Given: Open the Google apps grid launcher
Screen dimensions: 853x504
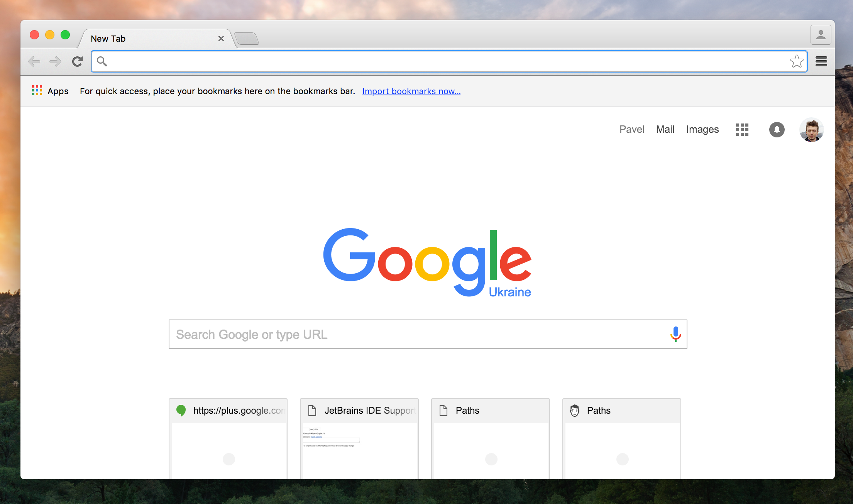Looking at the screenshot, I should click(x=742, y=130).
